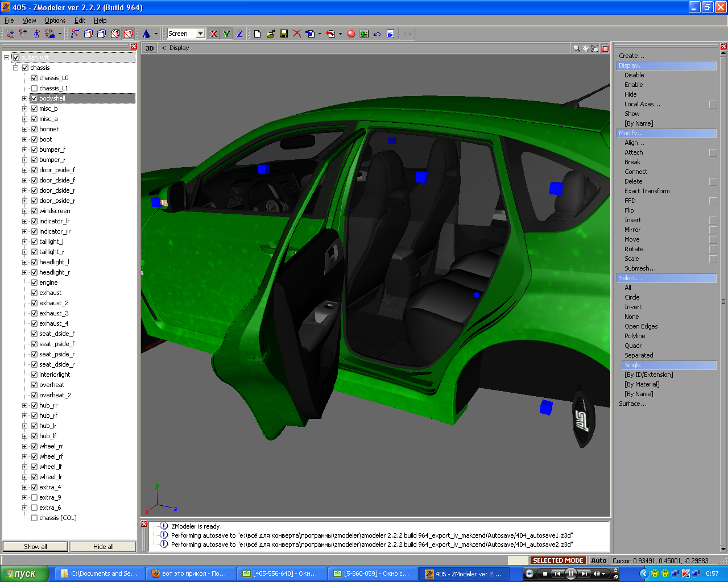Uncheck the bonnet node checkbox
Screen dimensions: 728x582
point(34,129)
